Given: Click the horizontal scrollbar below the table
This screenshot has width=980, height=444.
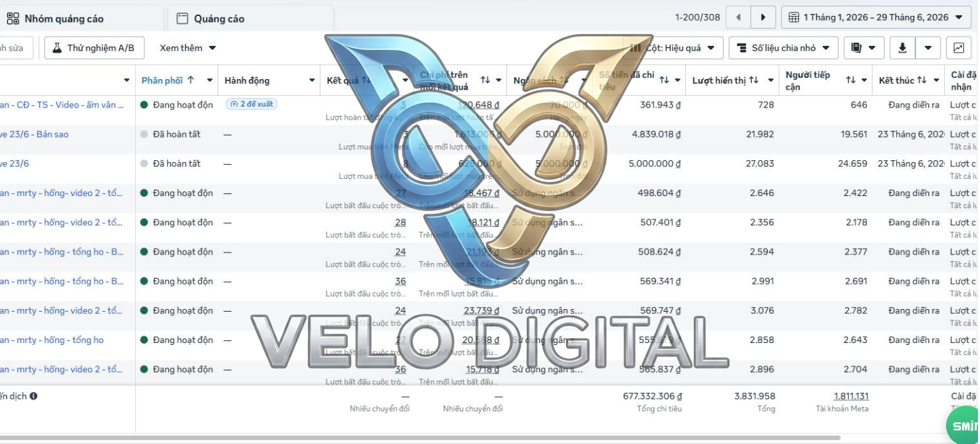Looking at the screenshot, I should [x=420, y=438].
